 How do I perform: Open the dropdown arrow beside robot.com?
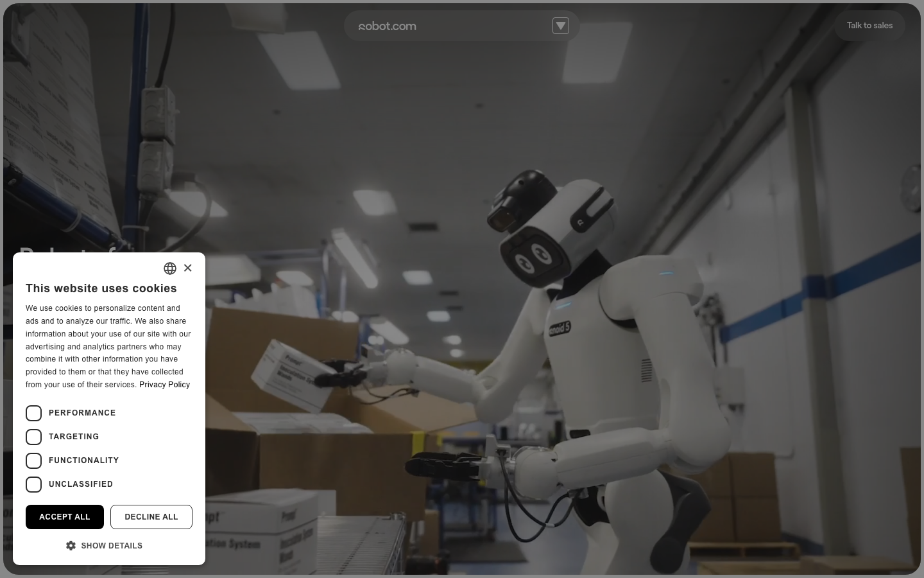point(561,26)
